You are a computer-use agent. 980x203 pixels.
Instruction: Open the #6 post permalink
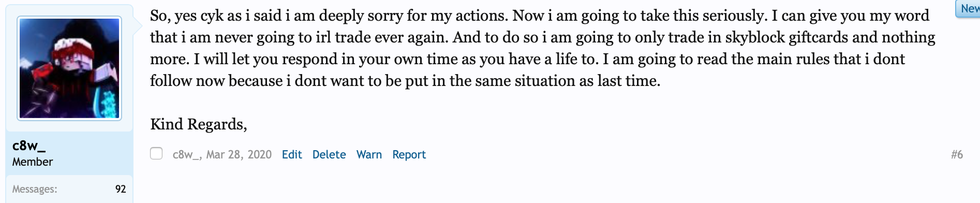[957, 154]
